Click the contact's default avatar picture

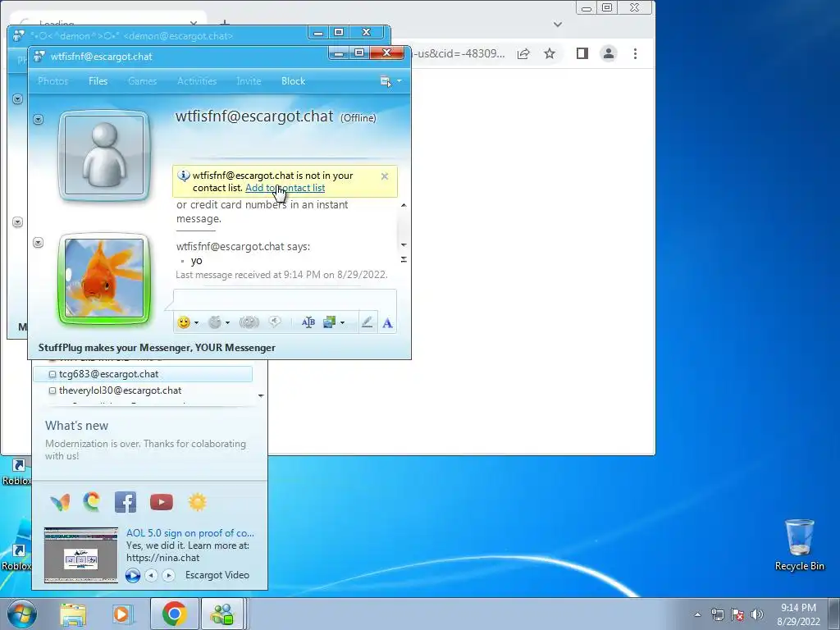104,156
